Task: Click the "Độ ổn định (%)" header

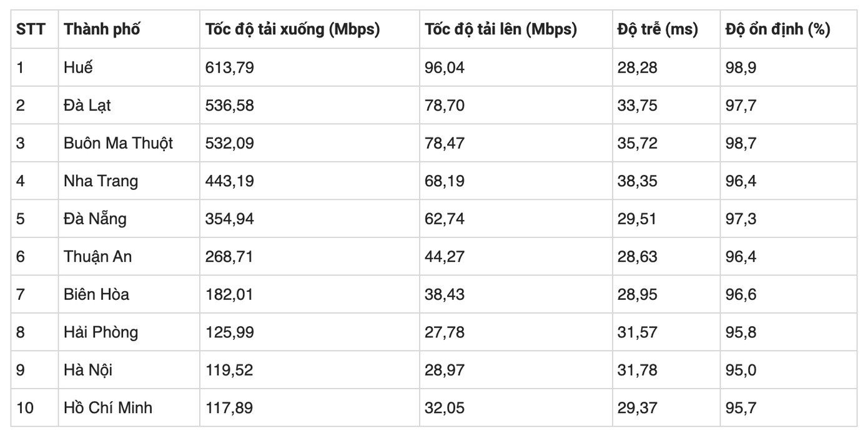Action: (x=777, y=29)
